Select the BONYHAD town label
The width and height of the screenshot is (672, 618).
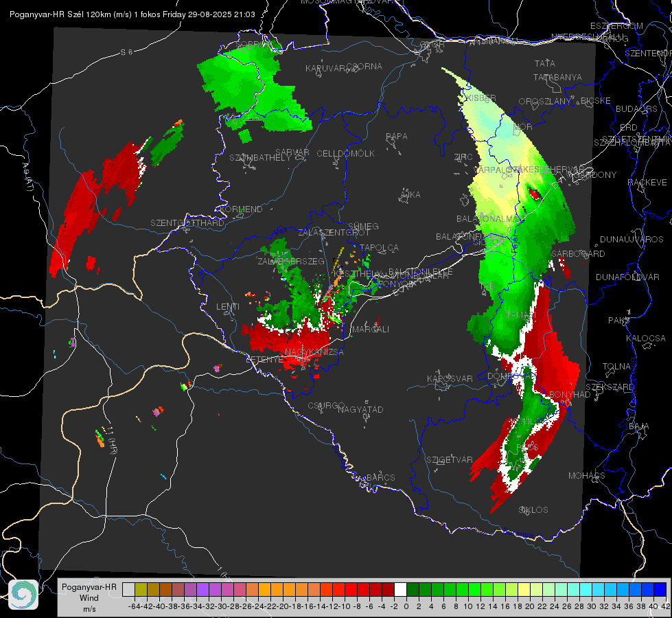click(x=570, y=395)
